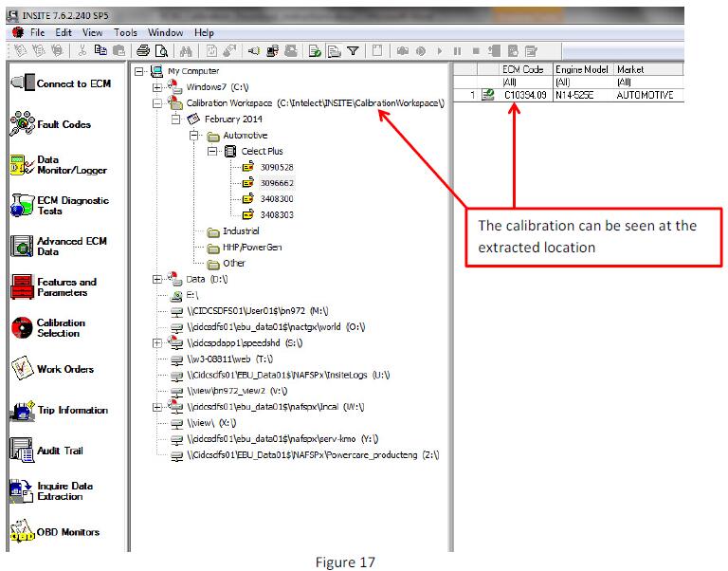Open Audit Trail

pos(46,451)
